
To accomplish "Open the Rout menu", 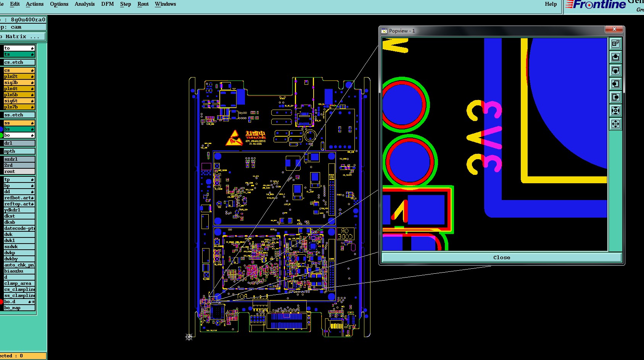I will coord(143,4).
